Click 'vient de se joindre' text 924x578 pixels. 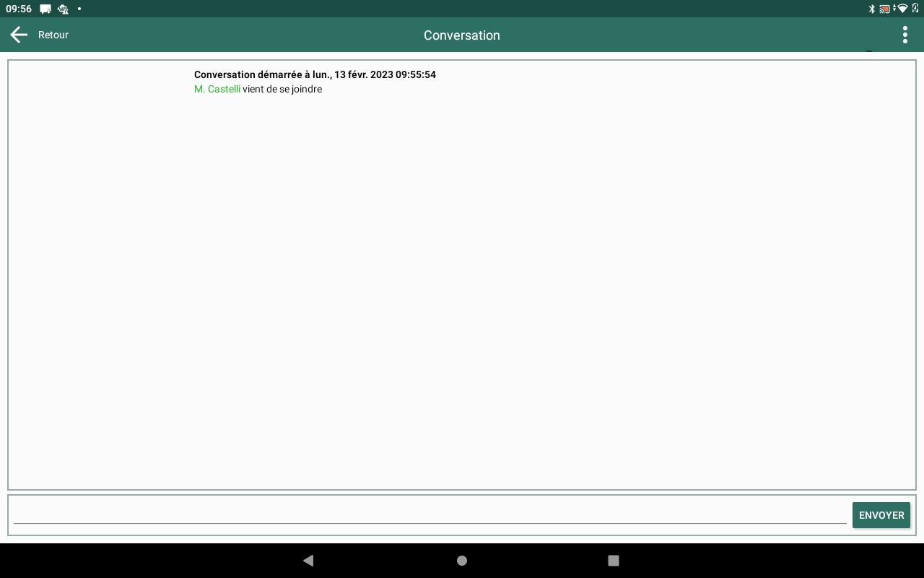(x=282, y=89)
